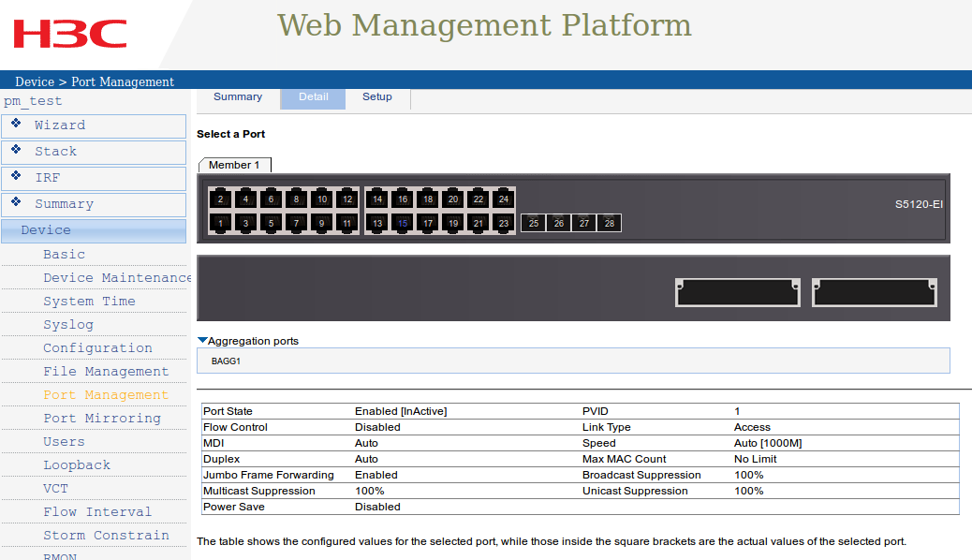Pick port 10 on the switch

(x=322, y=199)
